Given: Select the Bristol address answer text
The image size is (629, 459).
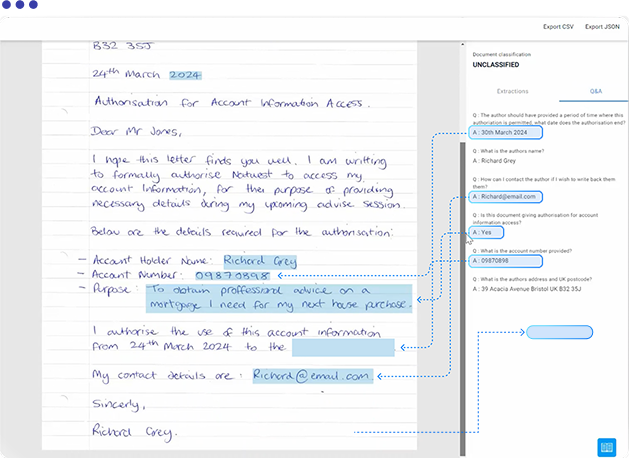Looking at the screenshot, I should coord(530,289).
